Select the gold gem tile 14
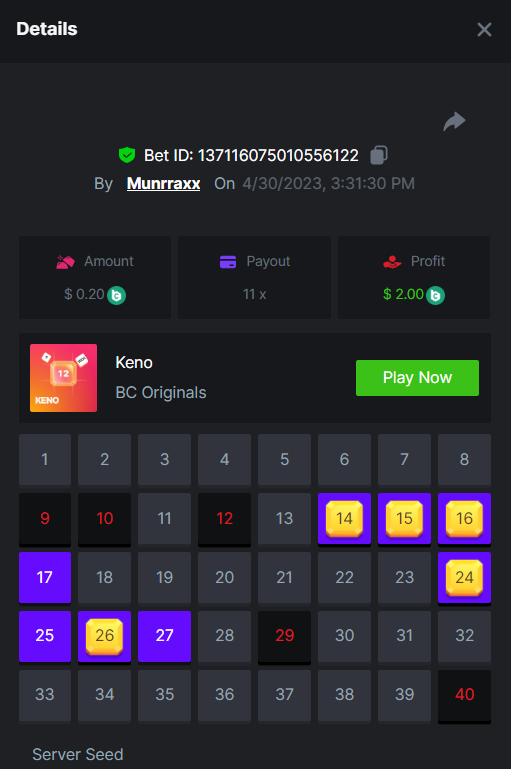This screenshot has width=511, height=769. point(344,518)
